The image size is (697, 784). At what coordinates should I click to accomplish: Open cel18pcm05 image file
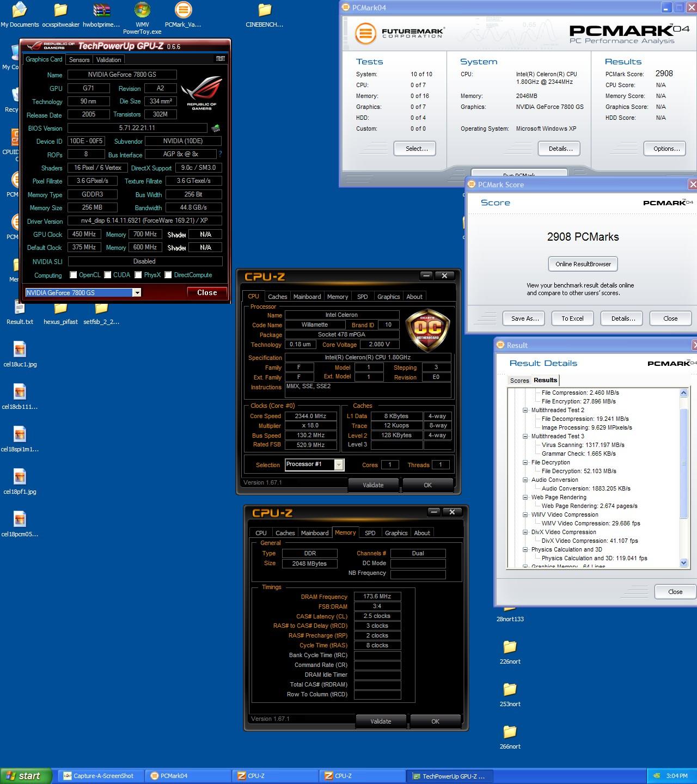click(20, 524)
